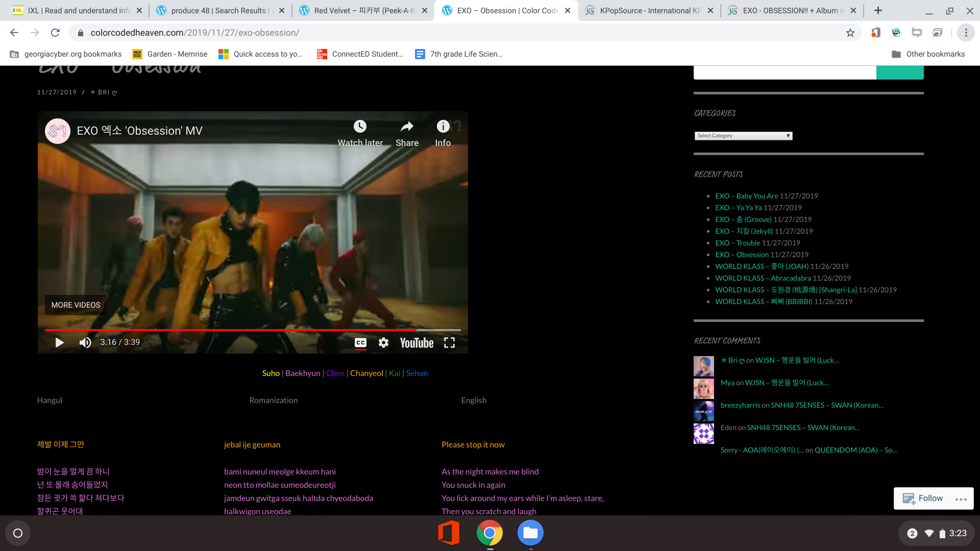Open the 7th grade Life Science bookmark
980x551 pixels.
[459, 54]
